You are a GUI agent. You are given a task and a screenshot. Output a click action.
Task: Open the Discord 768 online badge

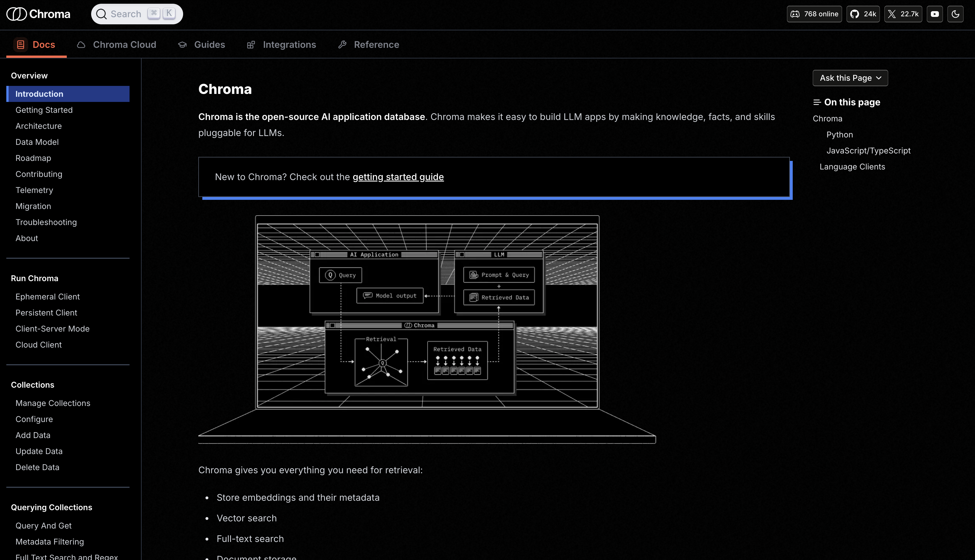pos(814,14)
